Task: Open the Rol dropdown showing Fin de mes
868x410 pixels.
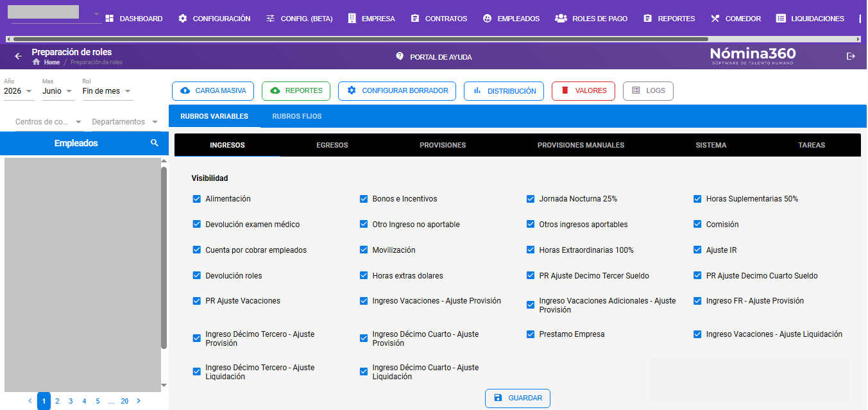Action: click(108, 91)
